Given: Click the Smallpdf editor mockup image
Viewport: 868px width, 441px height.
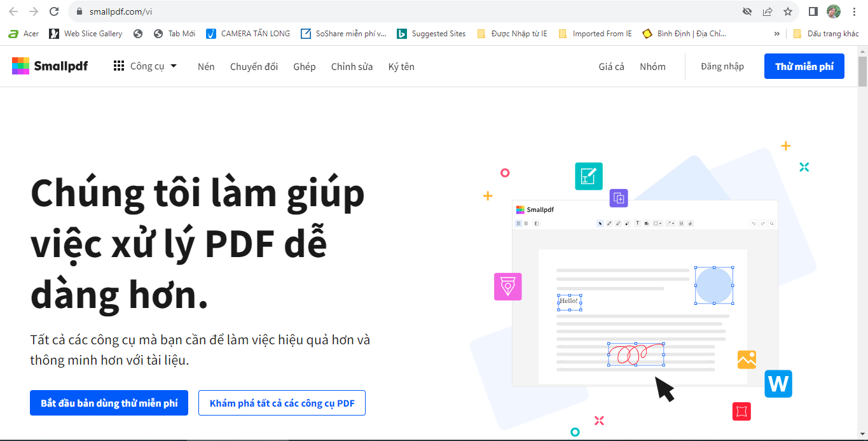Looking at the screenshot, I should (645, 293).
